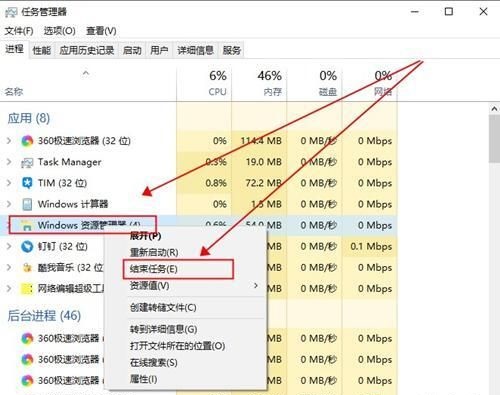Select the 进程 tab
Viewport: 500px width, 395px height.
tap(14, 49)
